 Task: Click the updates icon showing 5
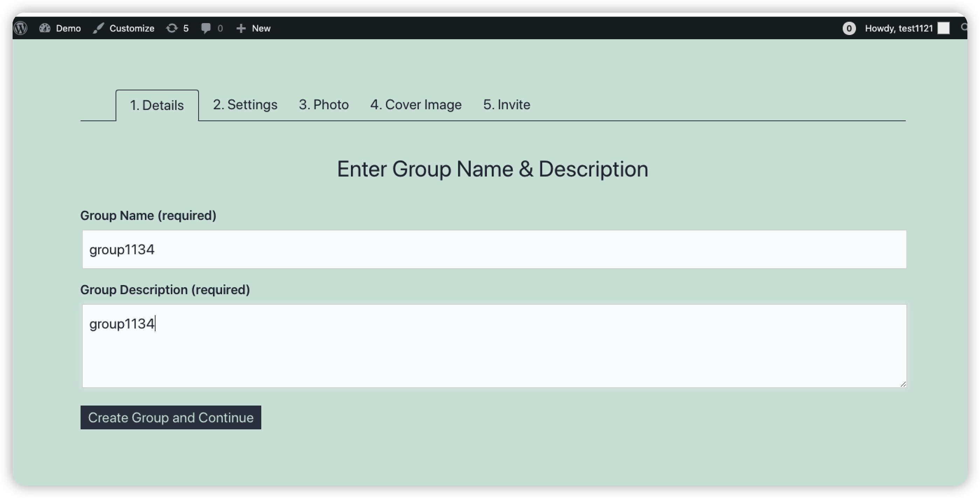coord(172,28)
